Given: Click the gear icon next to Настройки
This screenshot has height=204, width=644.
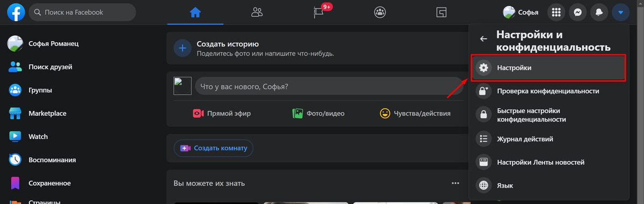Looking at the screenshot, I should click(x=484, y=68).
